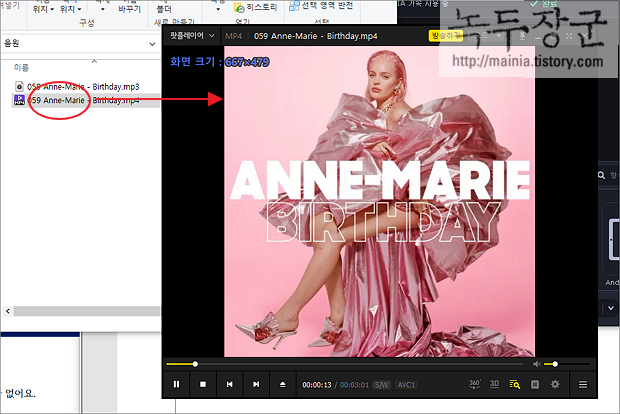Pause the video in PotPlayer
Image resolution: width=620 pixels, height=414 pixels.
[x=176, y=384]
